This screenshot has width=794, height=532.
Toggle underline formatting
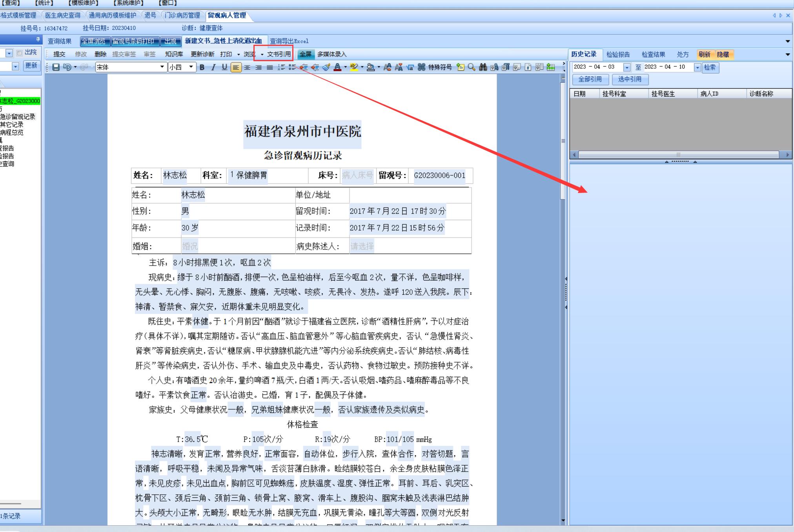(224, 67)
